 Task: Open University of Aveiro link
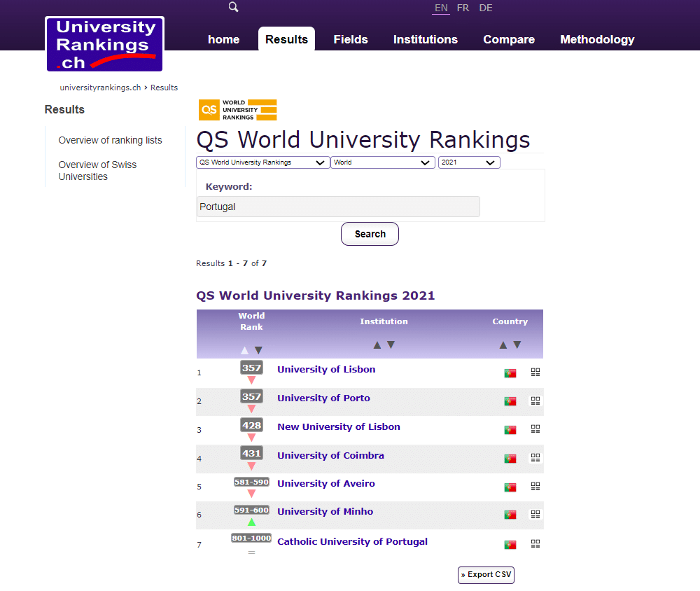point(326,483)
